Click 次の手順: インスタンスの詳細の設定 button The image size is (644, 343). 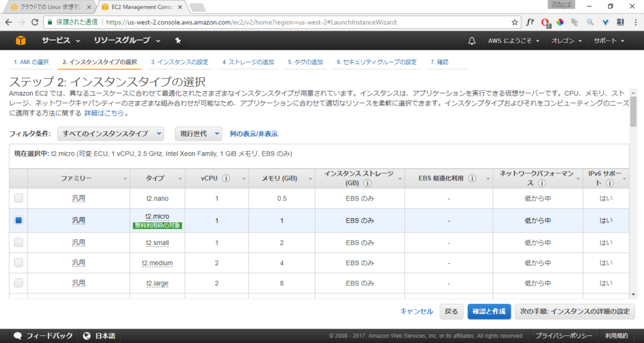(x=575, y=312)
